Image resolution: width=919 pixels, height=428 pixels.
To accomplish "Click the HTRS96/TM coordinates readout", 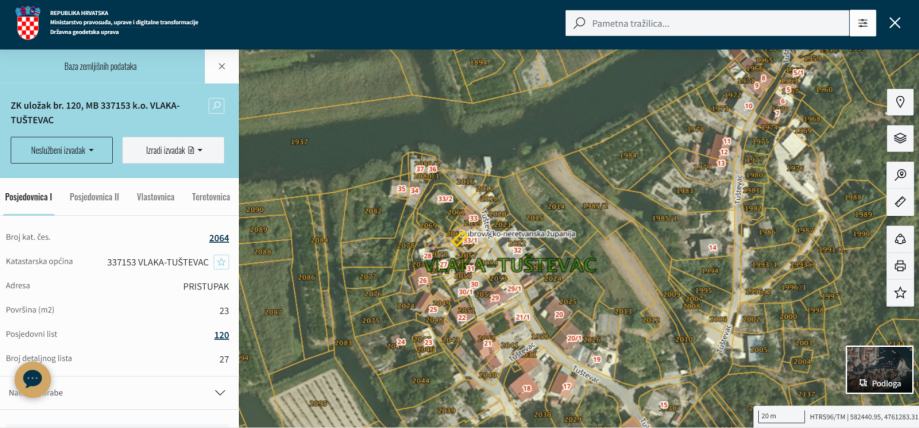I will pos(863,417).
